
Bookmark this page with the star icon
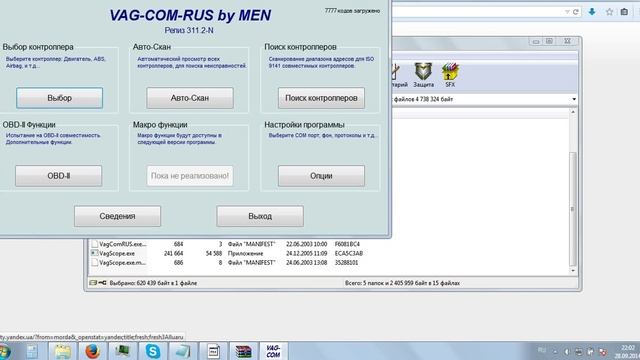(609, 12)
